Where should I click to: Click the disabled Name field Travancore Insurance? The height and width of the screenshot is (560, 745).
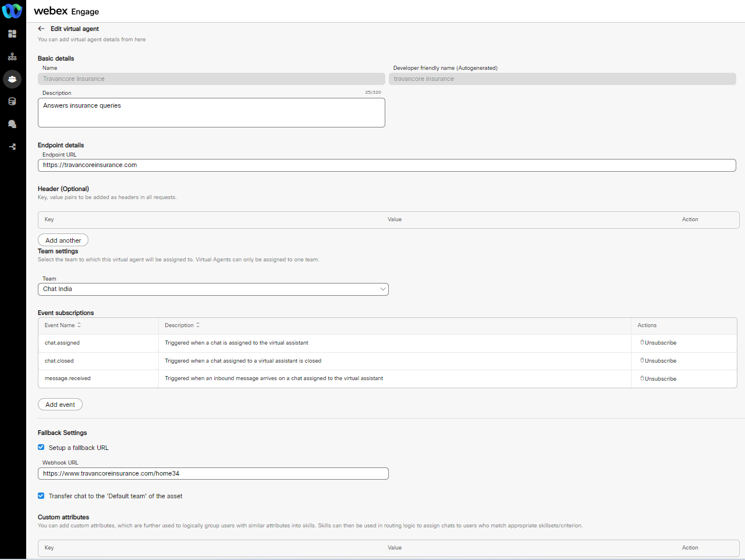click(x=211, y=79)
